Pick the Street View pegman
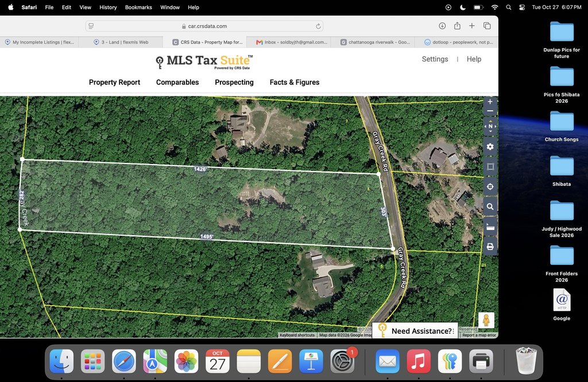 click(x=486, y=320)
